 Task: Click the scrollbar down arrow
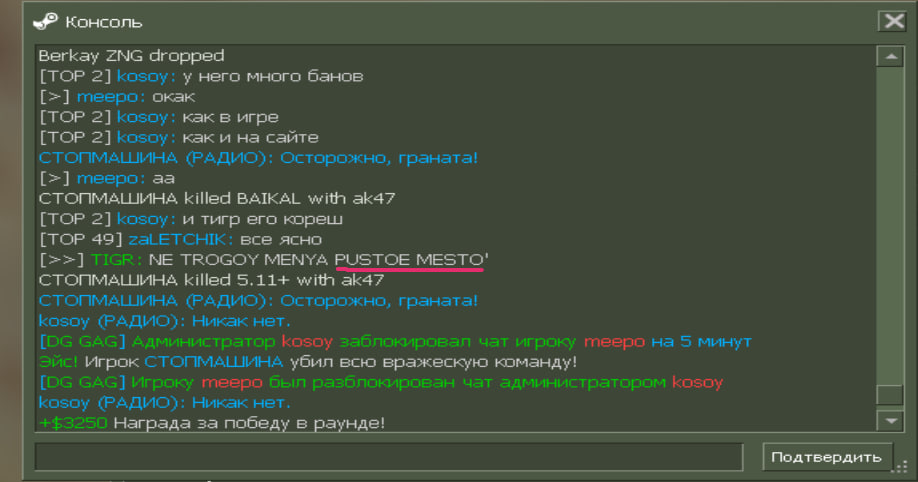(888, 420)
